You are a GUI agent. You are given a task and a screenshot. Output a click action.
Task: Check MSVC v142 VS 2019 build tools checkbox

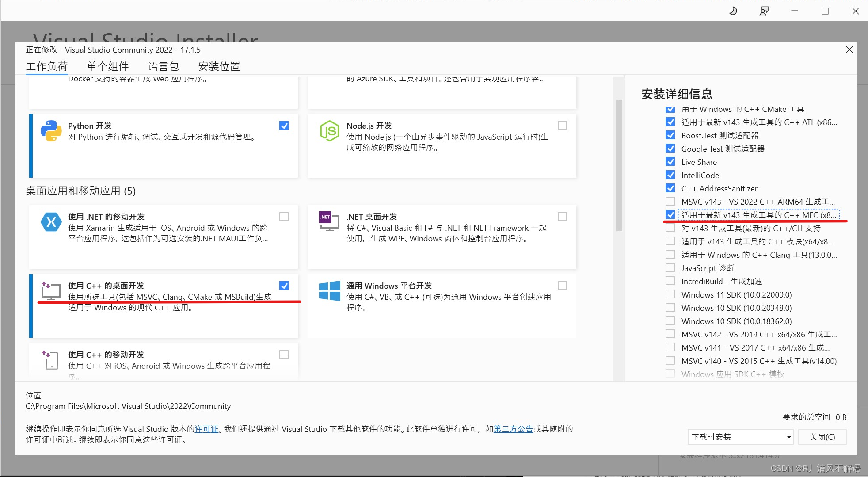pyautogui.click(x=670, y=334)
